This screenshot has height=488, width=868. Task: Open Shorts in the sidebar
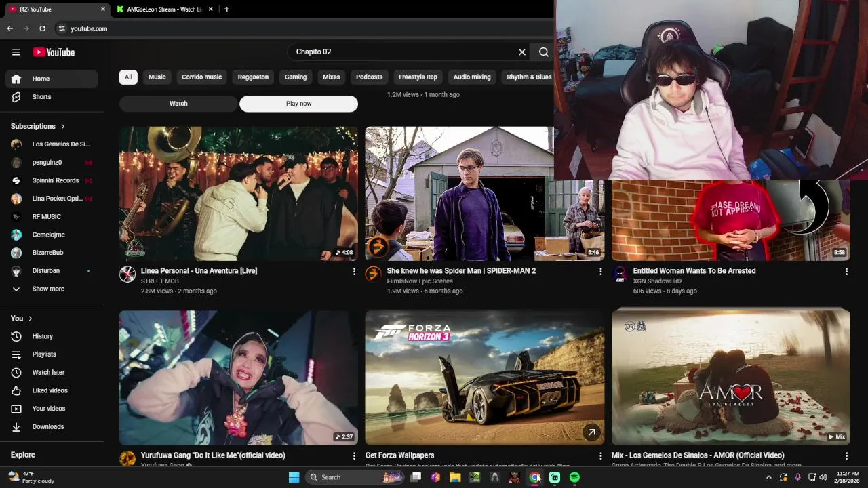pyautogui.click(x=52, y=97)
